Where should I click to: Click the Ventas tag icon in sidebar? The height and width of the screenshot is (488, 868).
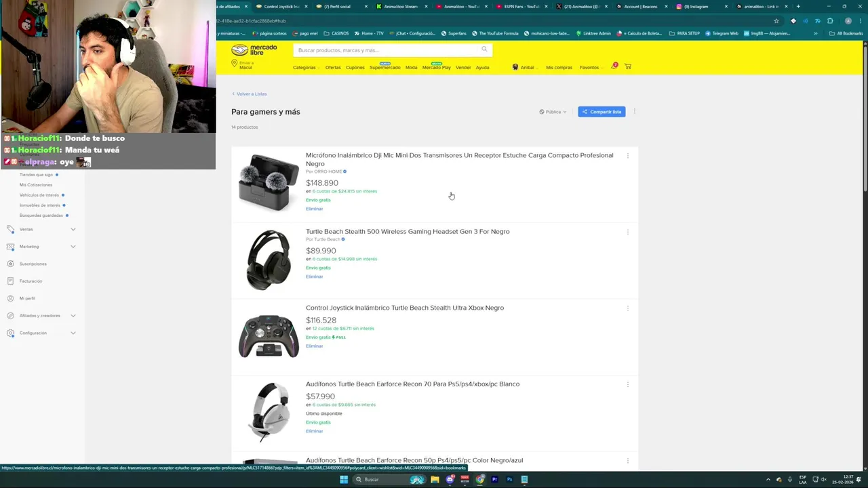click(10, 229)
